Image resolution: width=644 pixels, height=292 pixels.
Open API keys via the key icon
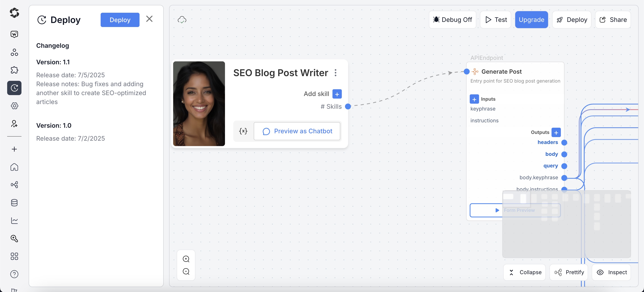[x=14, y=239]
